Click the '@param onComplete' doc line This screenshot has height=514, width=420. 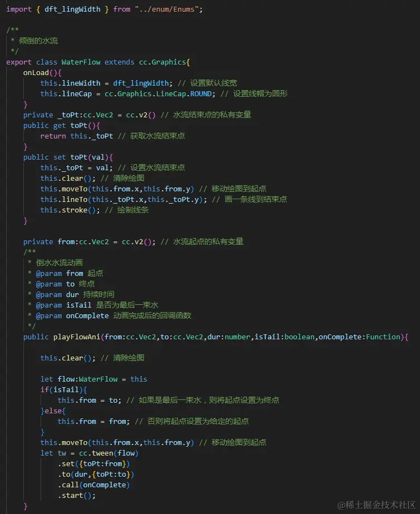tap(113, 315)
